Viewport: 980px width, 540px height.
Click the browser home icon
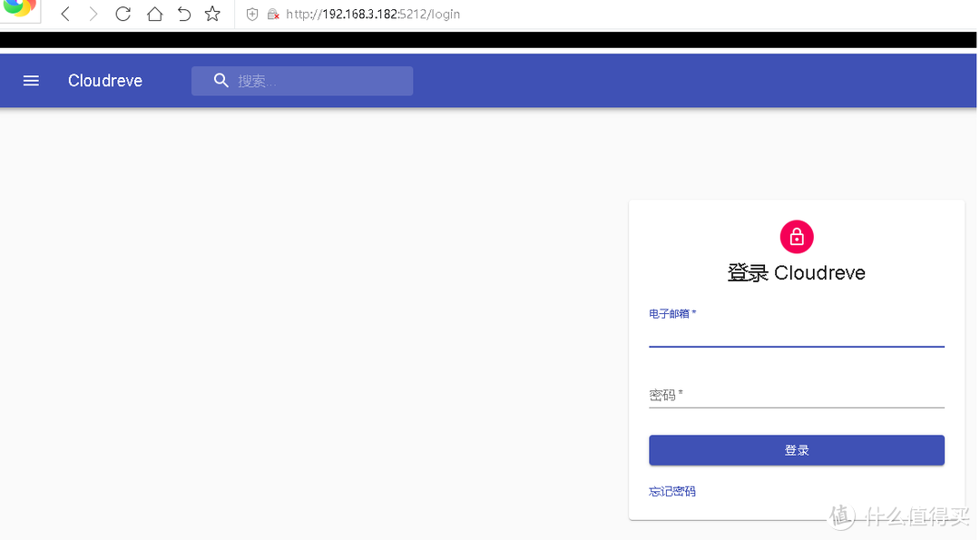tap(154, 14)
